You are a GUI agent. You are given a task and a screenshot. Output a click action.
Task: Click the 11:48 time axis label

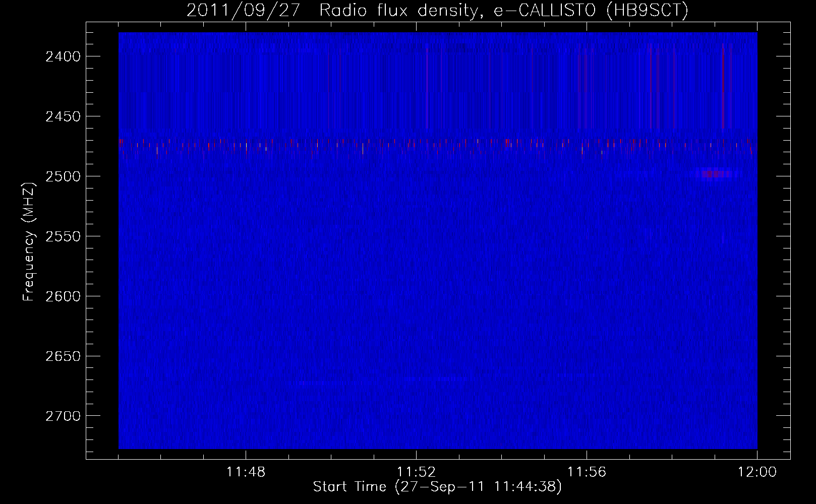tap(246, 472)
